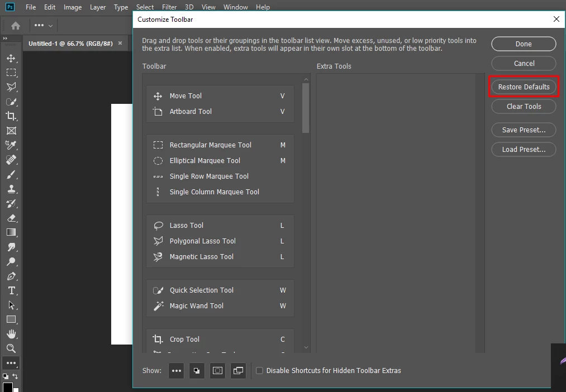Select Magnetic Lasso Tool row
The image size is (566, 392).
(x=220, y=257)
